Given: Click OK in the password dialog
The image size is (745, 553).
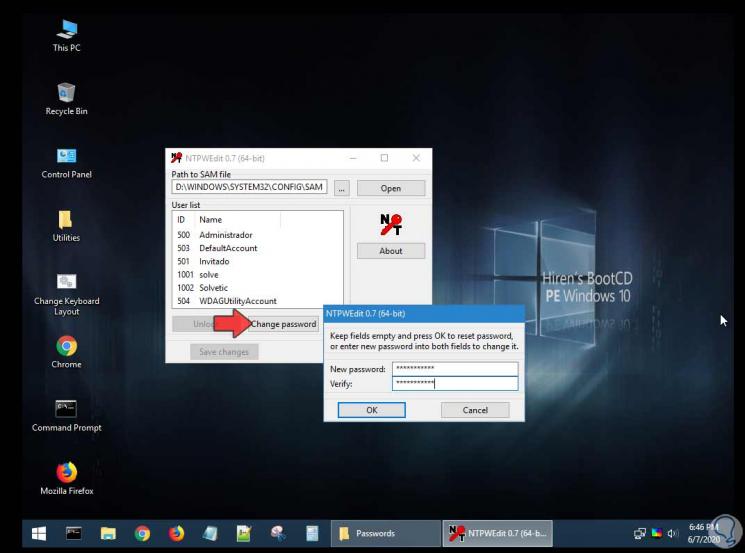Looking at the screenshot, I should click(x=372, y=410).
